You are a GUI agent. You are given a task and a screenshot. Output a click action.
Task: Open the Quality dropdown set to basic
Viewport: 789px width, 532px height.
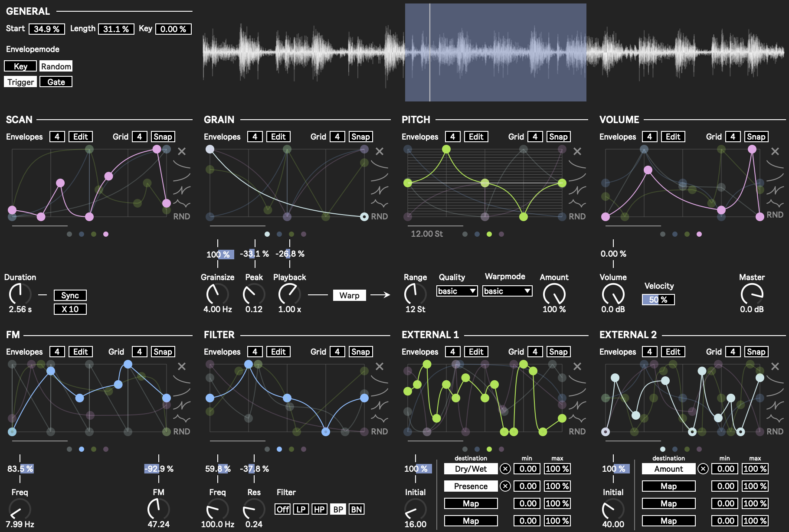click(x=457, y=291)
